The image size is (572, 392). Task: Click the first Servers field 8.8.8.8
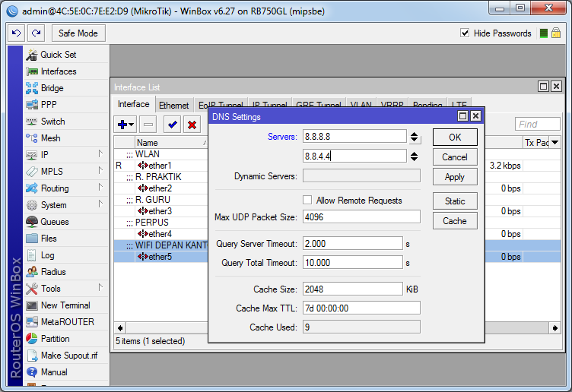(354, 137)
